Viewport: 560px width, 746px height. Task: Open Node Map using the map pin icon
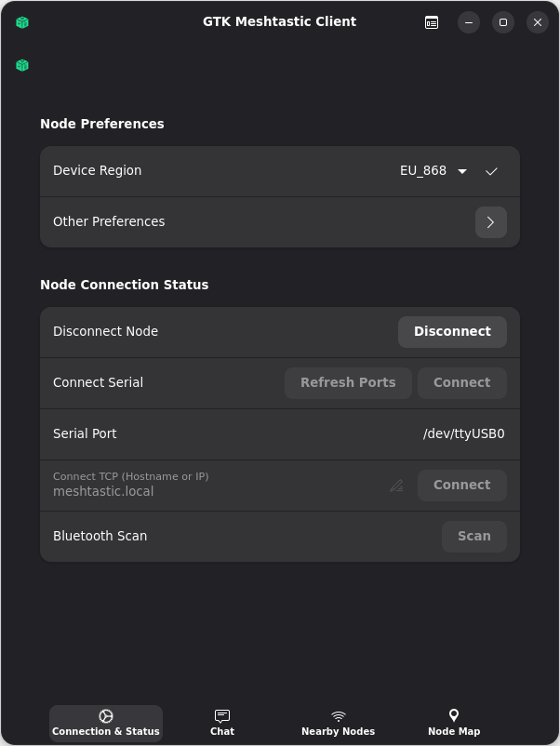click(453, 716)
